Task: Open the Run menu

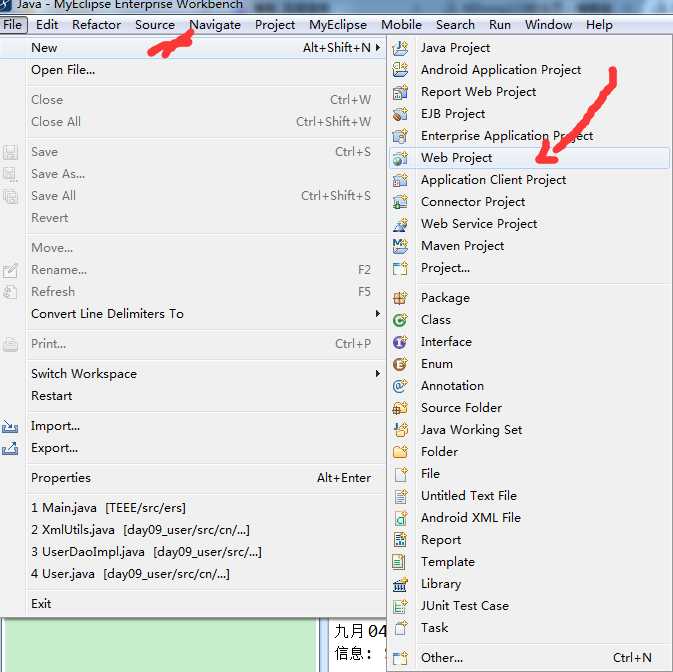Action: click(500, 25)
